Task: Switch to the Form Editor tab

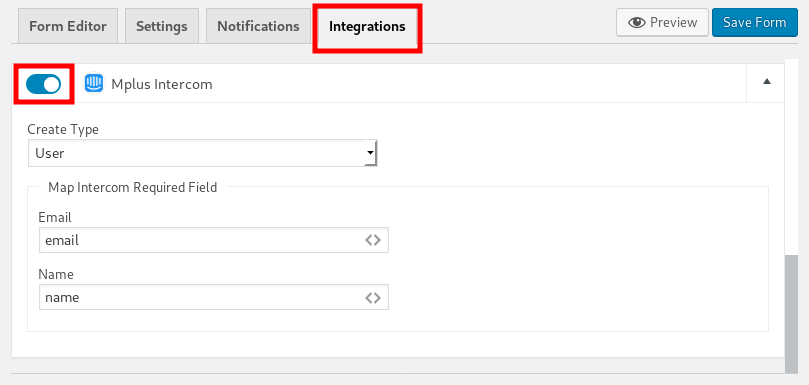Action: click(x=68, y=26)
